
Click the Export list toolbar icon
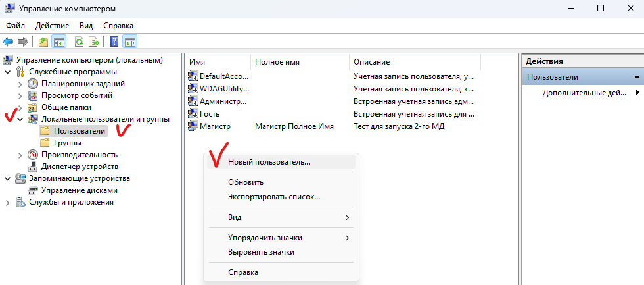point(94,41)
